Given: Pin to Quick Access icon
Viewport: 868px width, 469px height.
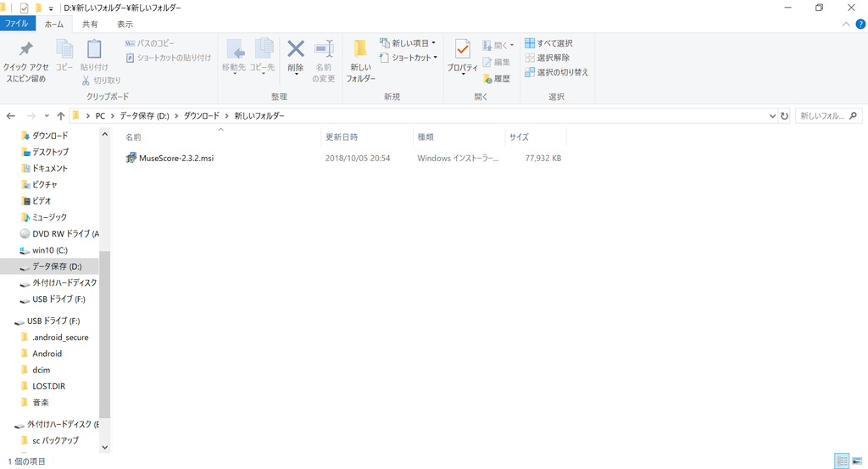Looking at the screenshot, I should pyautogui.click(x=26, y=48).
